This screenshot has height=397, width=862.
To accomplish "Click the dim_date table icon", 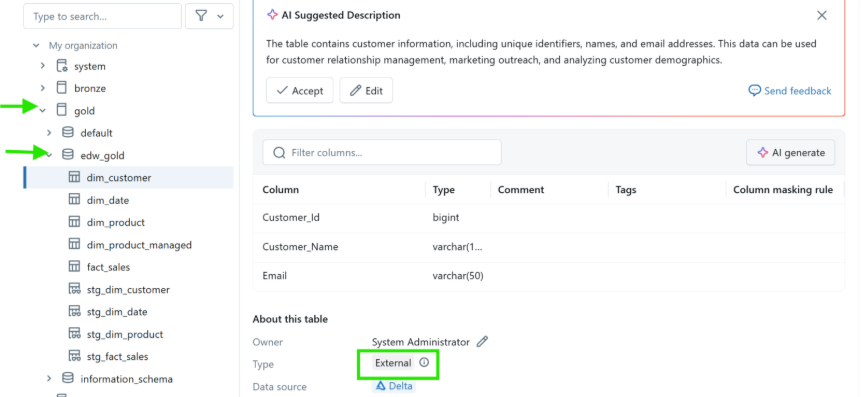I will (74, 200).
